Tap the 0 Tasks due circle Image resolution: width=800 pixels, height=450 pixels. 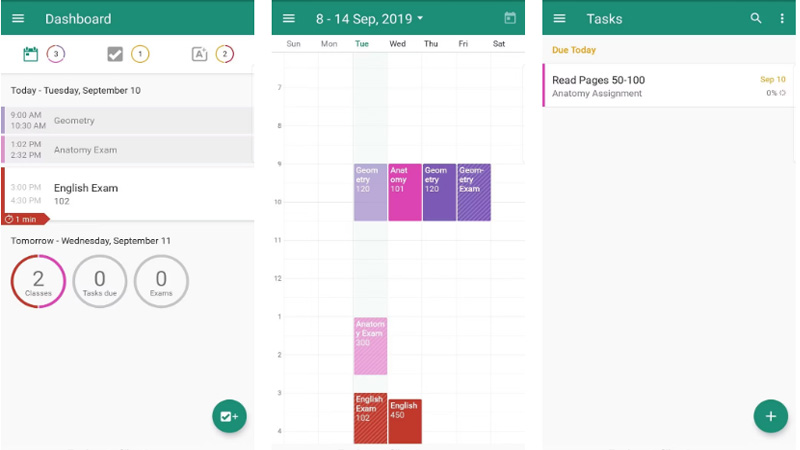(99, 282)
